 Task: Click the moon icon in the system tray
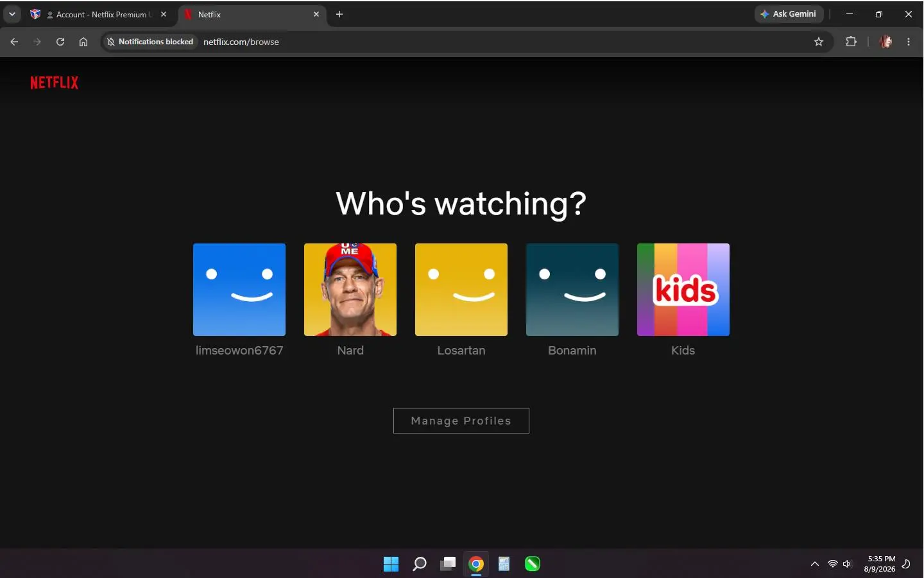(x=906, y=564)
